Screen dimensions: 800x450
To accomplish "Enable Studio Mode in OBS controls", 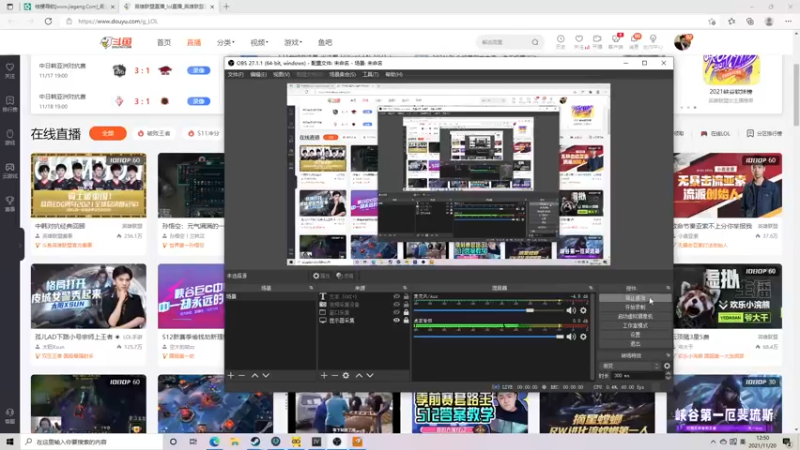I will coord(635,326).
